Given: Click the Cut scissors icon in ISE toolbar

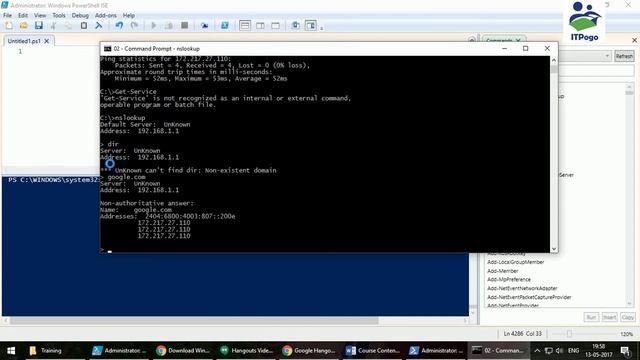Looking at the screenshot, I should (53, 25).
